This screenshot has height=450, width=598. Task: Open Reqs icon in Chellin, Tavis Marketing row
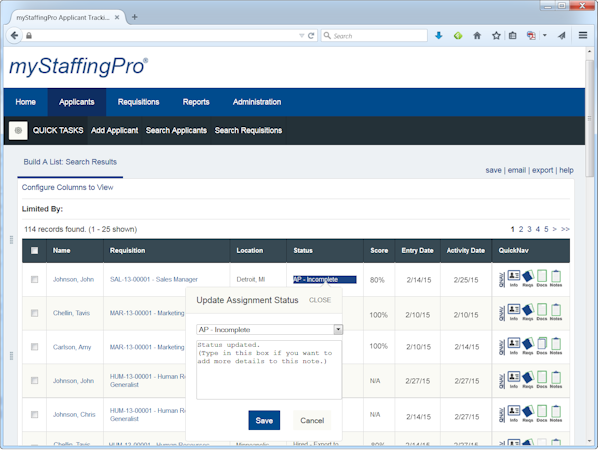(x=527, y=312)
